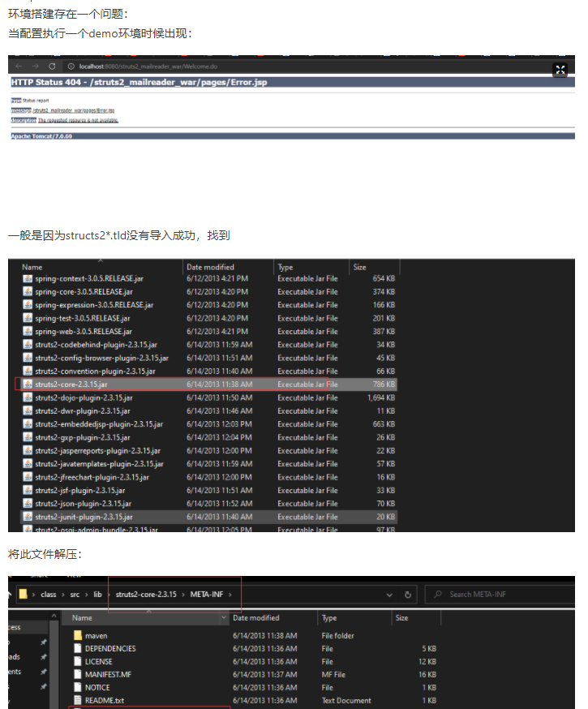The height and width of the screenshot is (709, 588).
Task: Expand the chevron between struts2-core-2.3.15 and META-INF
Action: (x=183, y=595)
